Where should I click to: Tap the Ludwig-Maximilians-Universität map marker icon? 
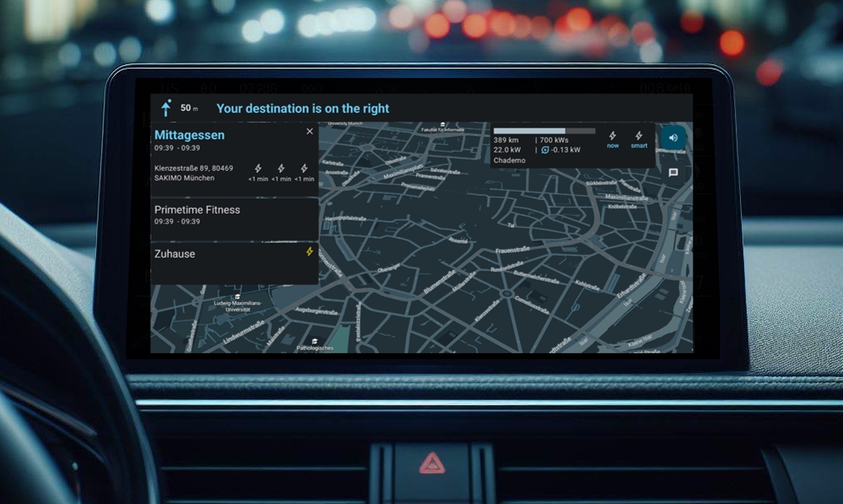click(238, 296)
